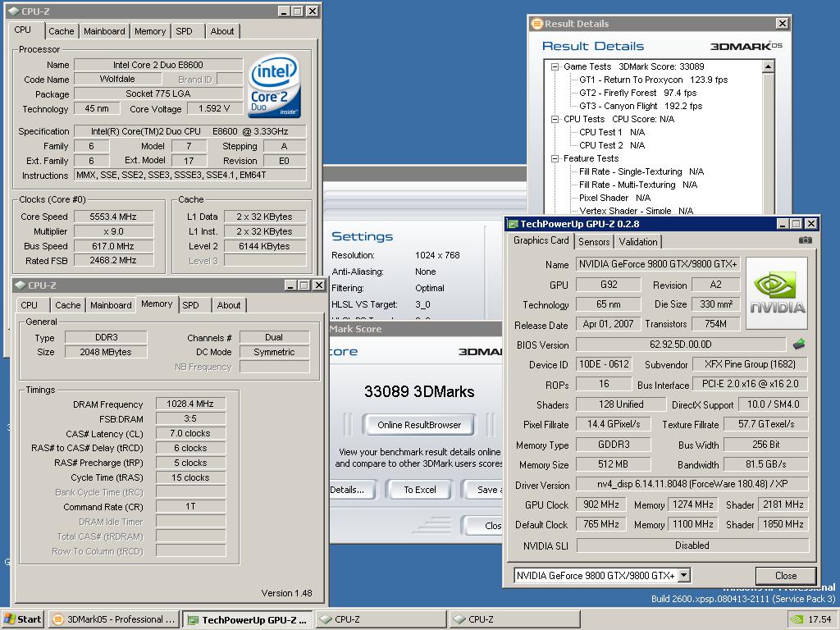Screen dimensions: 840x630
Task: Click the DRAM Frequency value '1028.4 MHz'
Action: (190, 404)
